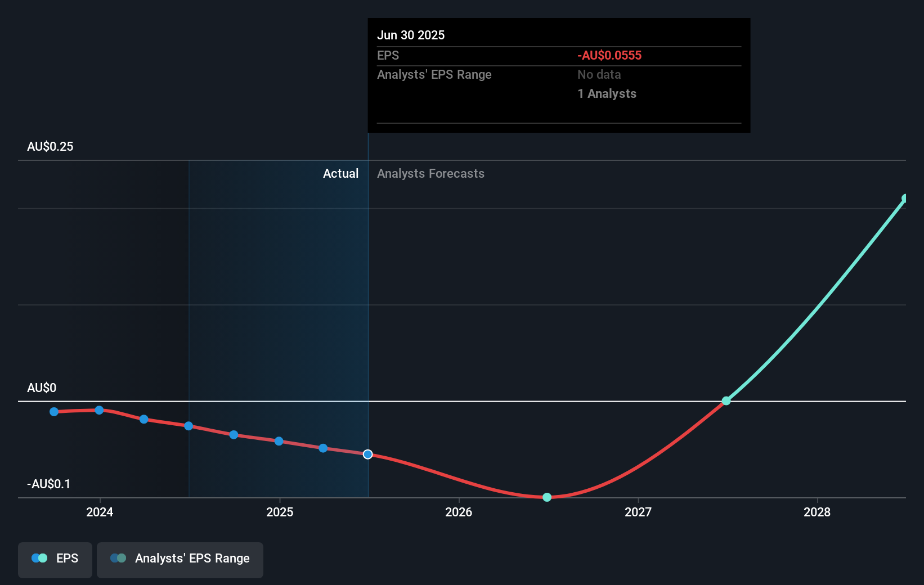This screenshot has width=924, height=585.
Task: Toggle the EPS series visibility
Action: click(55, 560)
